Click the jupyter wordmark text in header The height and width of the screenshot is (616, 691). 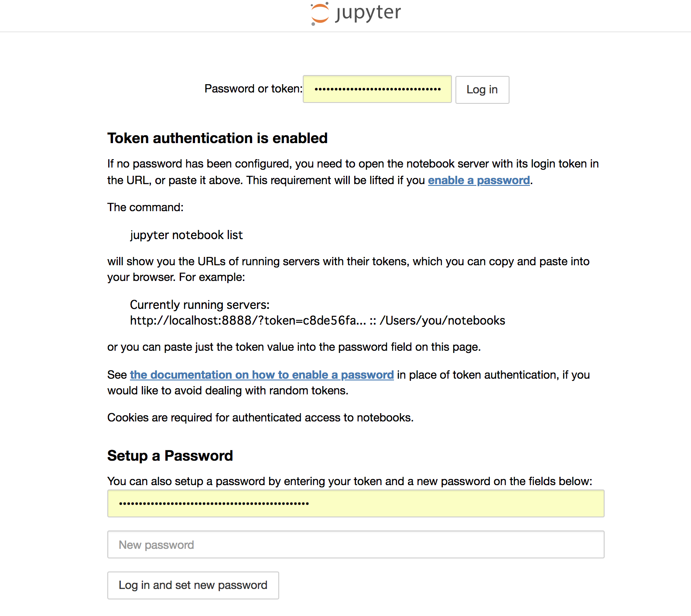368,13
